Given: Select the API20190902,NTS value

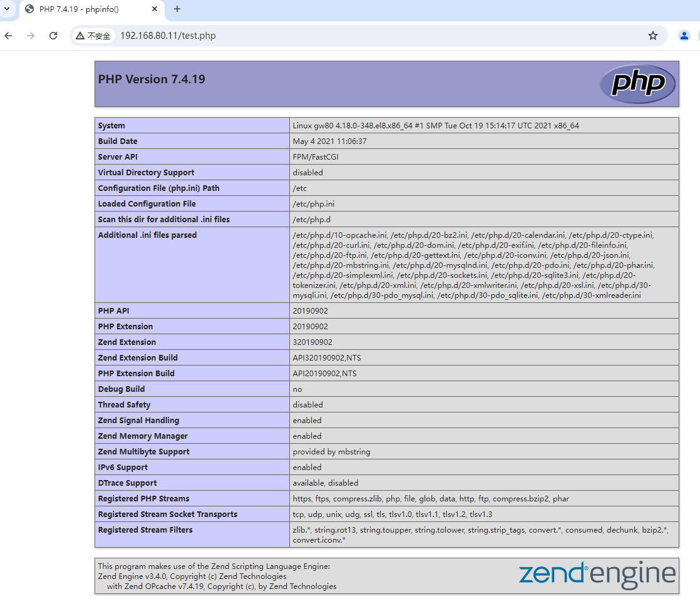Looking at the screenshot, I should 324,374.
